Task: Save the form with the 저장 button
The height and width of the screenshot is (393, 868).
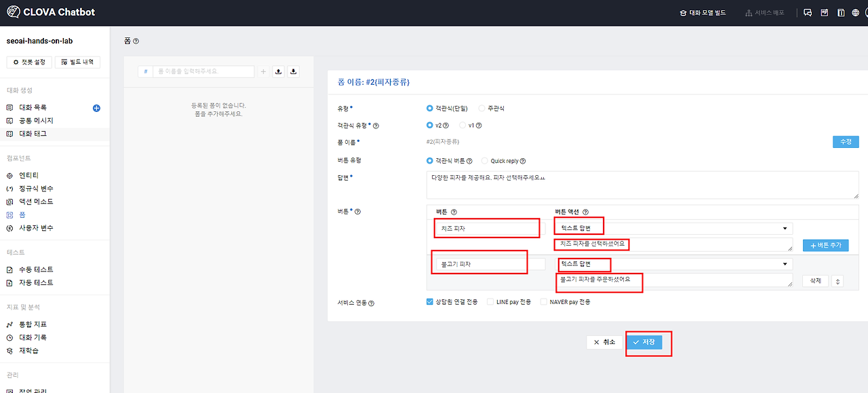Action: coord(646,342)
